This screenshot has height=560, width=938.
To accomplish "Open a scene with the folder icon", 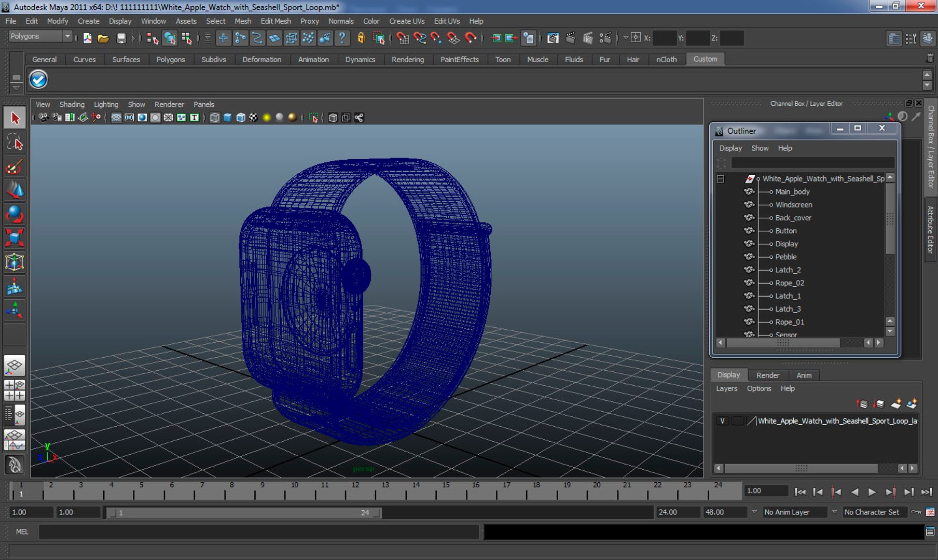I will (103, 38).
